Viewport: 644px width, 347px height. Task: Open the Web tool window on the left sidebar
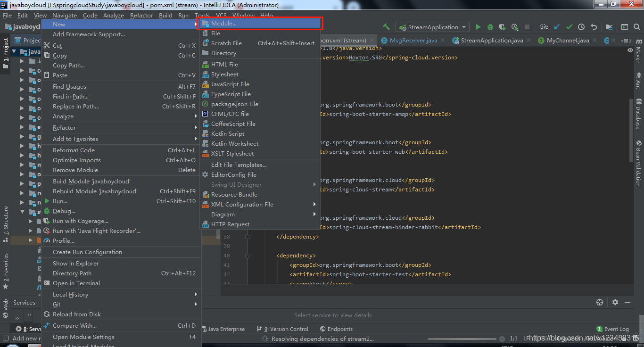6,308
